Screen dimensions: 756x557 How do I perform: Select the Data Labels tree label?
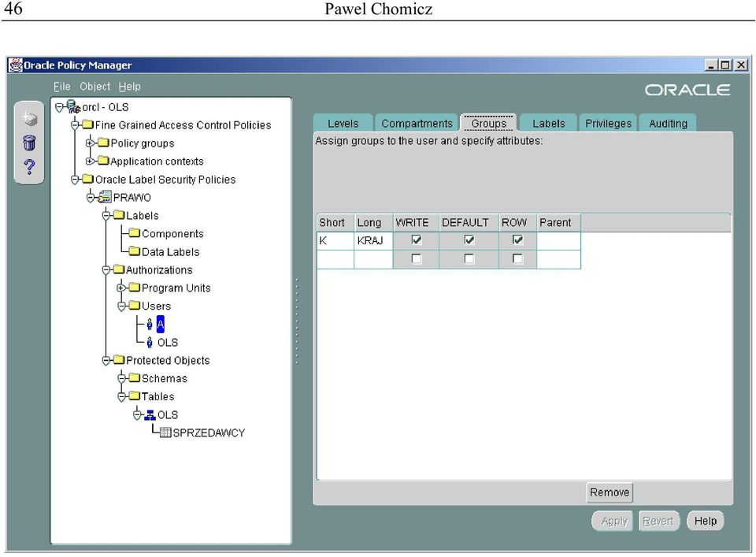[170, 252]
